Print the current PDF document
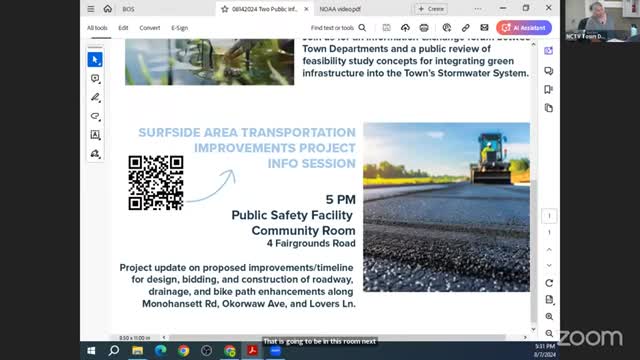Image resolution: width=640 pixels, height=360 pixels. (424, 28)
